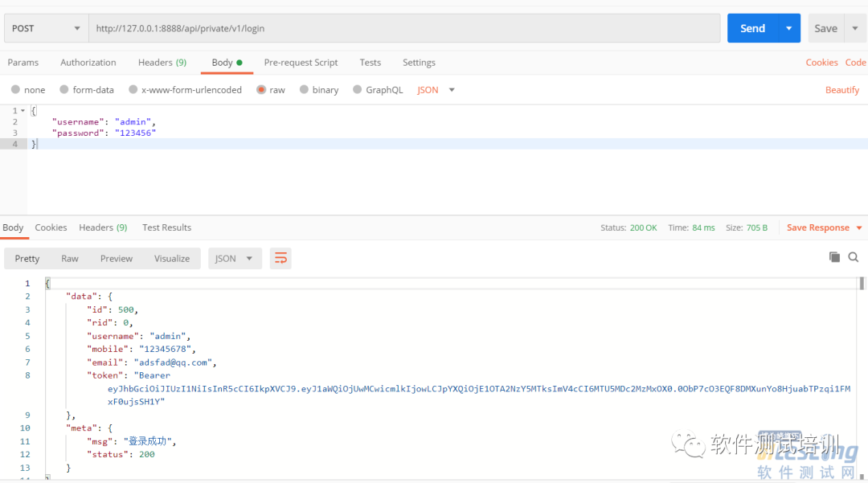Click the "admin" username value in request
This screenshot has width=868, height=483.
pos(133,121)
